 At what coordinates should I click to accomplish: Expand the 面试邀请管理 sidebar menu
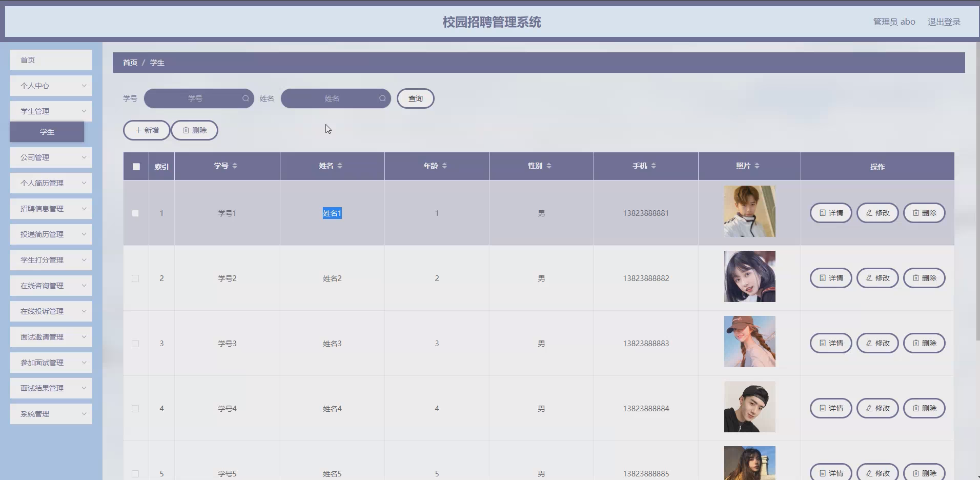point(51,337)
